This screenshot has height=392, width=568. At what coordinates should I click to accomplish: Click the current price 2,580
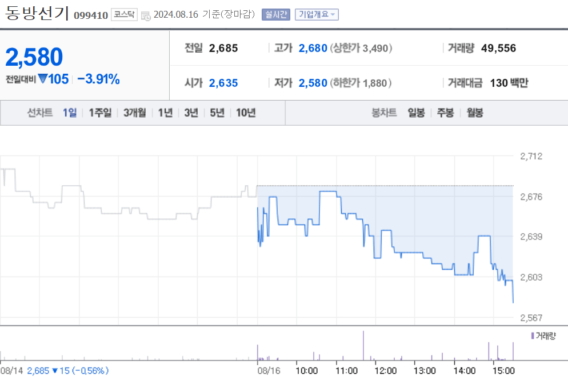point(34,57)
